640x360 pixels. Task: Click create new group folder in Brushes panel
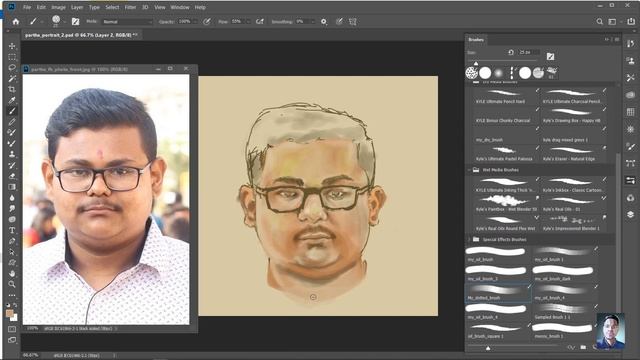(x=583, y=347)
